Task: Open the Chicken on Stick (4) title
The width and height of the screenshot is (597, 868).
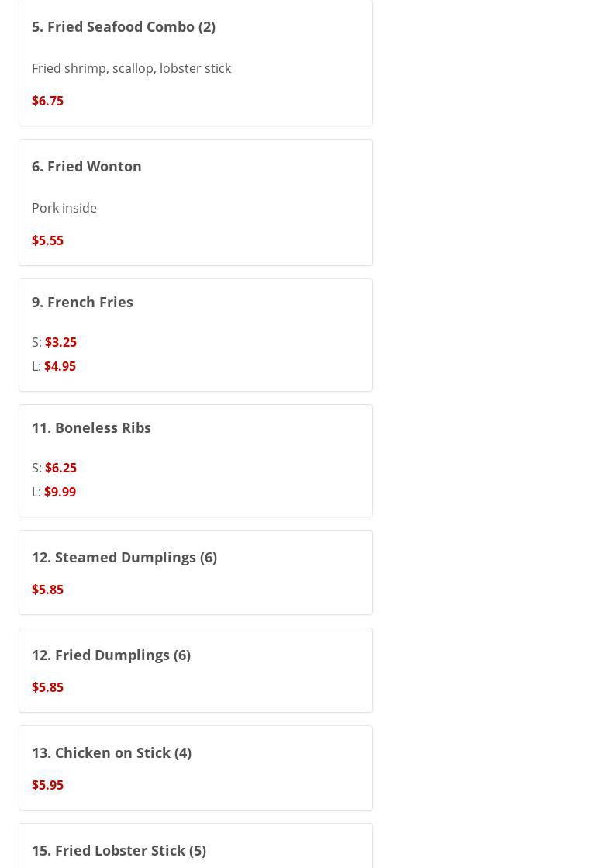Action: click(112, 752)
